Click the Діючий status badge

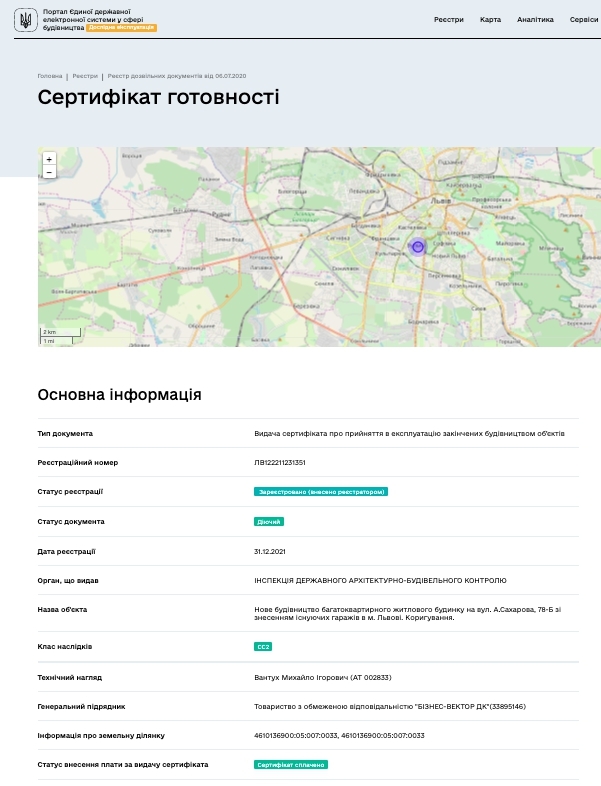[269, 522]
